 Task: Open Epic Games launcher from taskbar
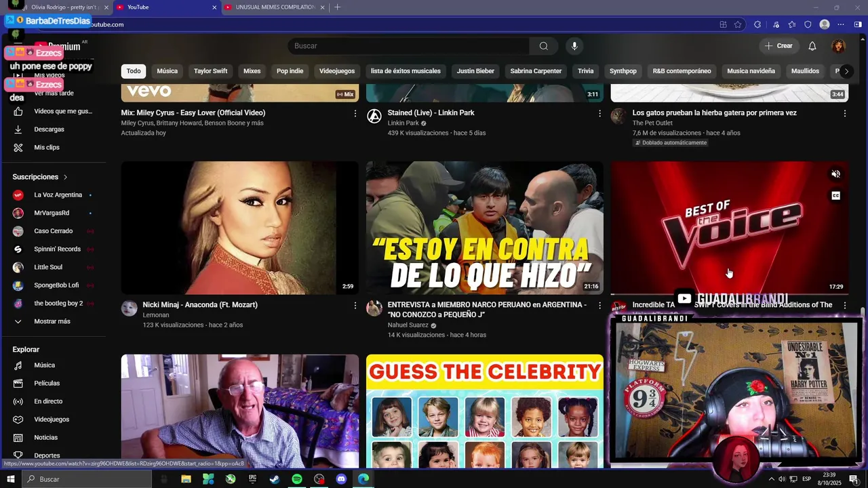(252, 479)
